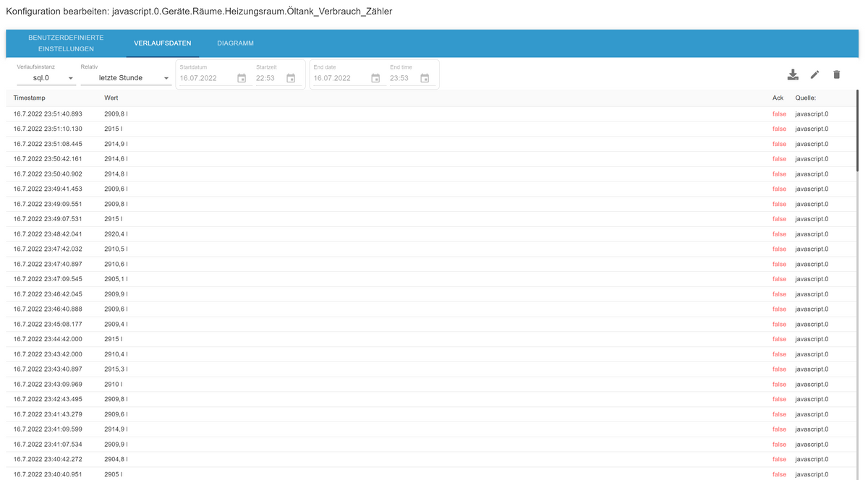This screenshot has width=868, height=480.
Task: Click false in the 23:45:08.177 row
Action: tap(779, 325)
